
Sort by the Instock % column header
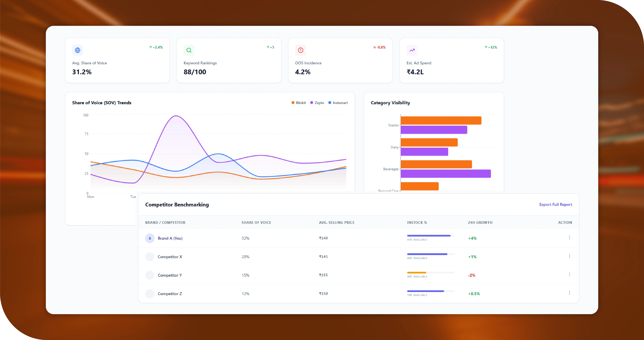pyautogui.click(x=417, y=222)
